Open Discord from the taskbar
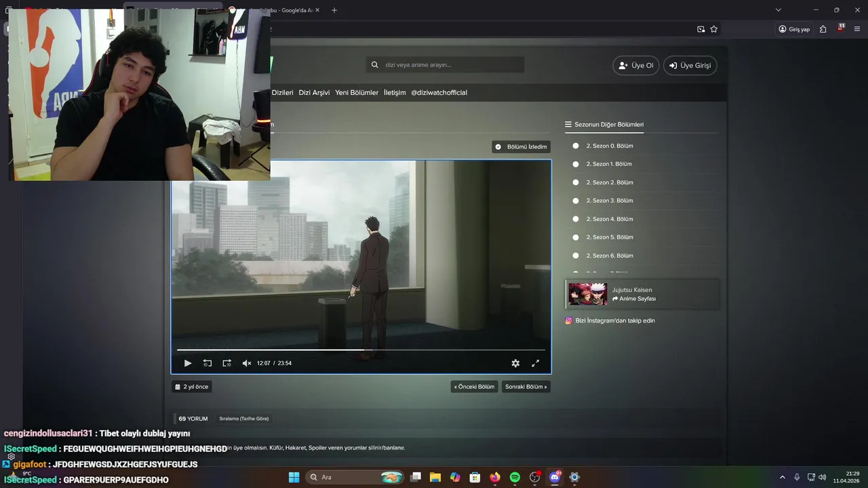Image resolution: width=868 pixels, height=488 pixels. point(555,477)
